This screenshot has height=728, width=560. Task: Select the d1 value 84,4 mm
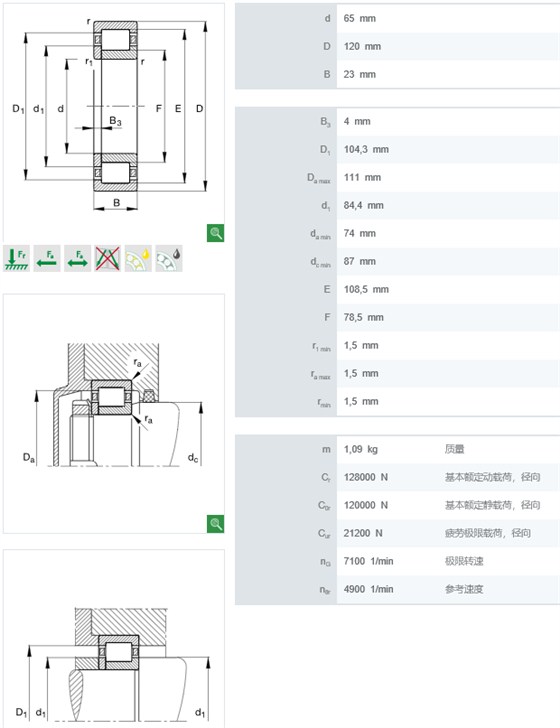tap(364, 205)
